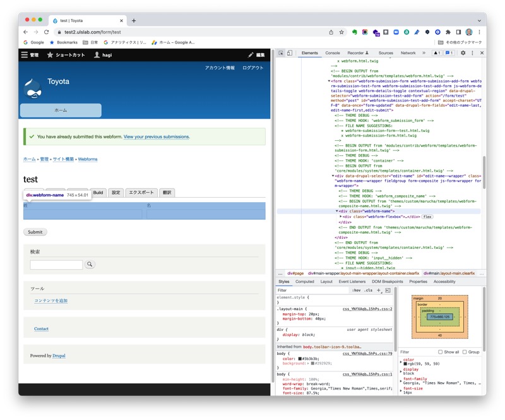Click the コンテンツを追加 link
This screenshot has width=505, height=420.
(51, 301)
